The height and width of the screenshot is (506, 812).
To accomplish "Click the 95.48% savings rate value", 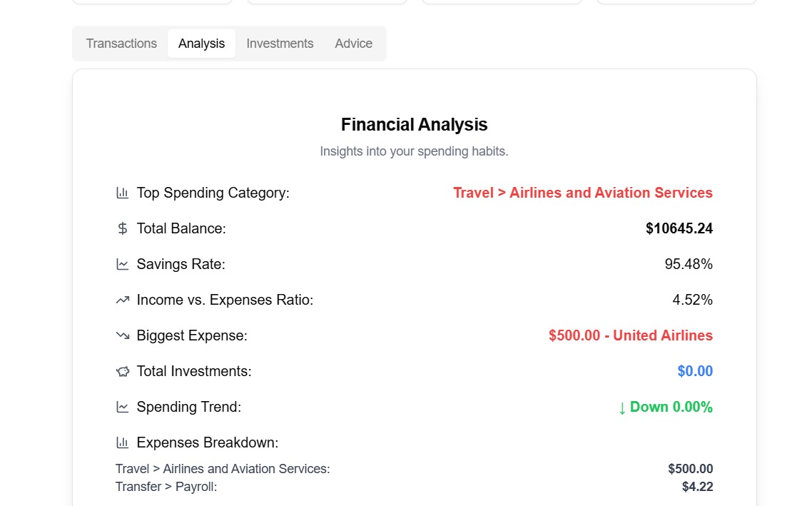I will pos(688,264).
